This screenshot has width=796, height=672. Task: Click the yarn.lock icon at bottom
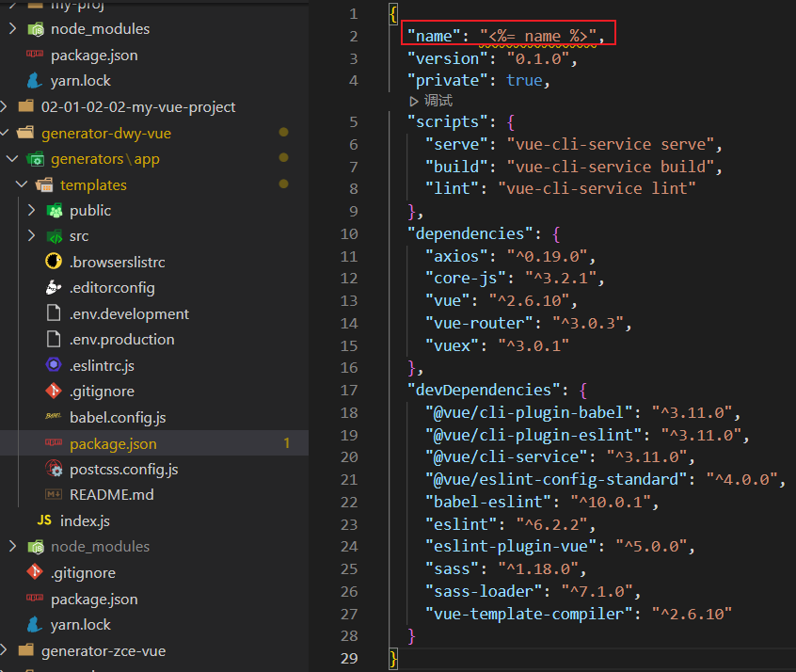(35, 625)
